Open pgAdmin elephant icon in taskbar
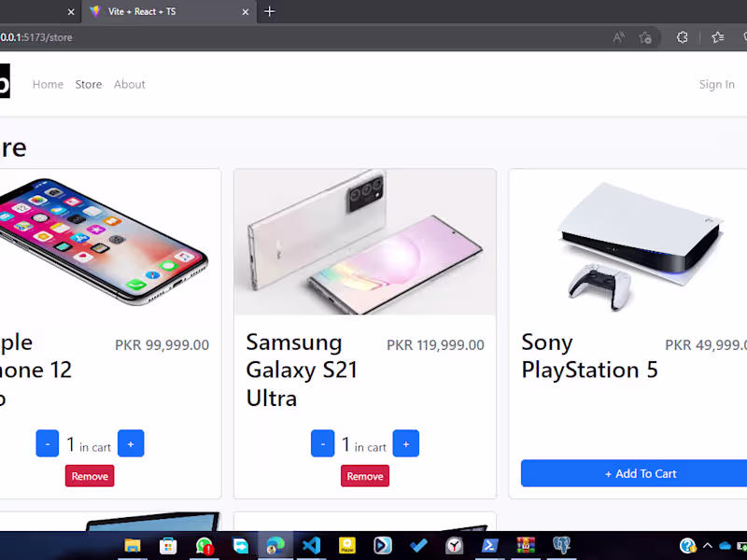The height and width of the screenshot is (560, 747). 561,545
